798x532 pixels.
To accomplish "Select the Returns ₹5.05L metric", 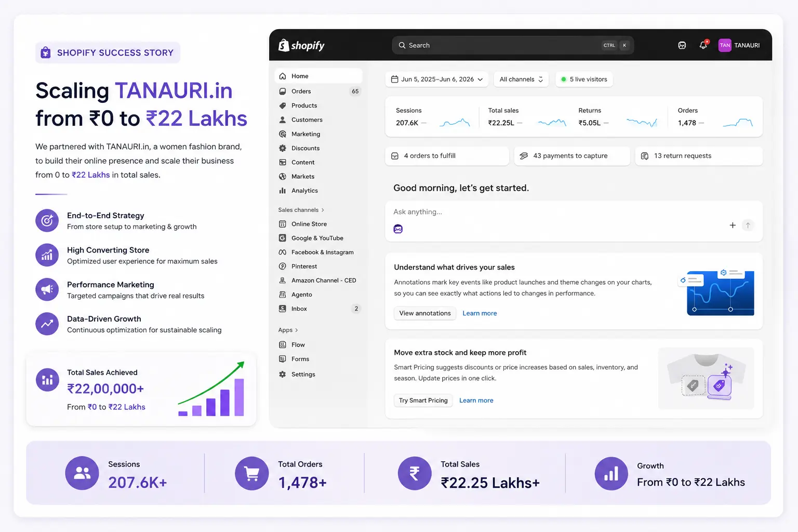I will pos(618,117).
